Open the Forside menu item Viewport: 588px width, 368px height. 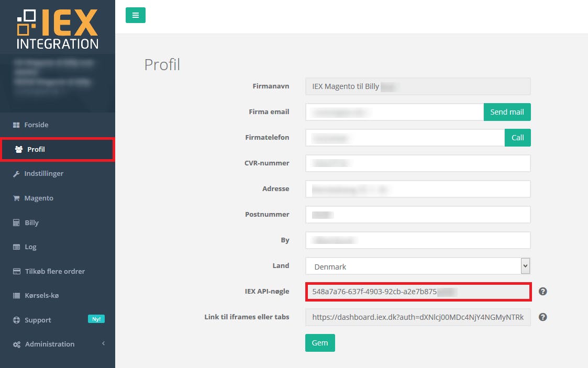[58, 125]
